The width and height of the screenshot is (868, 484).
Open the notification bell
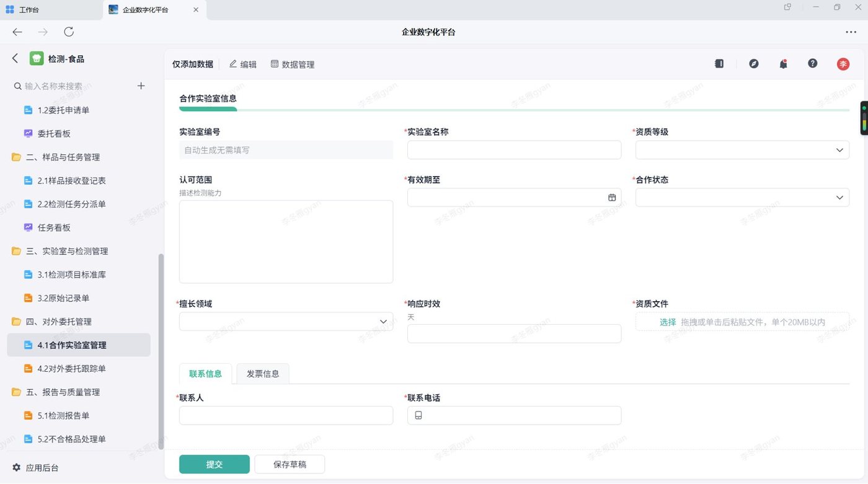[x=783, y=64]
